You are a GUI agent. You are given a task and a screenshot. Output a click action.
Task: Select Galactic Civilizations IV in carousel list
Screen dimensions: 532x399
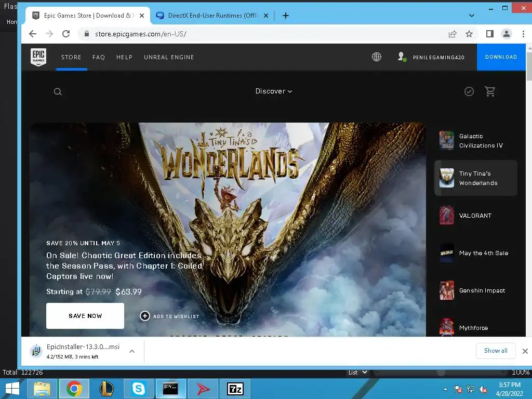[476, 140]
